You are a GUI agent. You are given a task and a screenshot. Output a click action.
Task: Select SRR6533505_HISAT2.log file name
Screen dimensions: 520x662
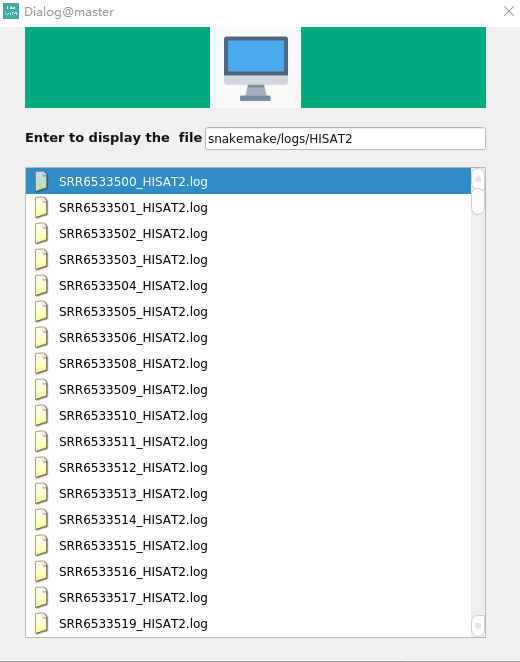(133, 312)
